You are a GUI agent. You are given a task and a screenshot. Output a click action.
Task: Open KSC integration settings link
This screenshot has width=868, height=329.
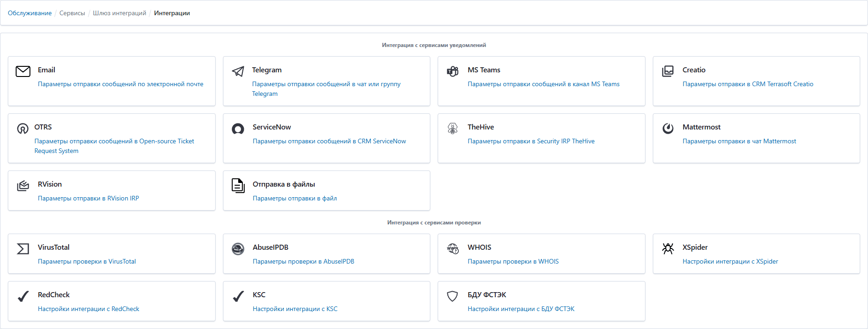click(x=295, y=309)
